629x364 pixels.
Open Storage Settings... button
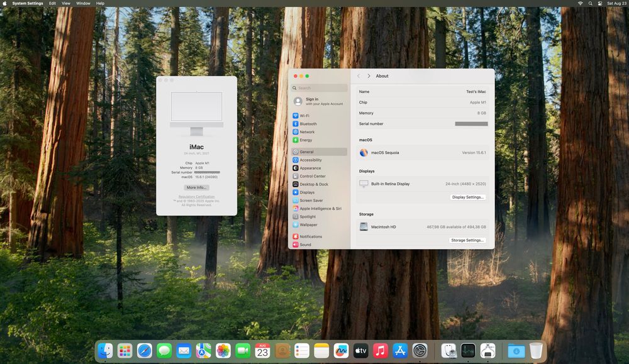point(467,240)
